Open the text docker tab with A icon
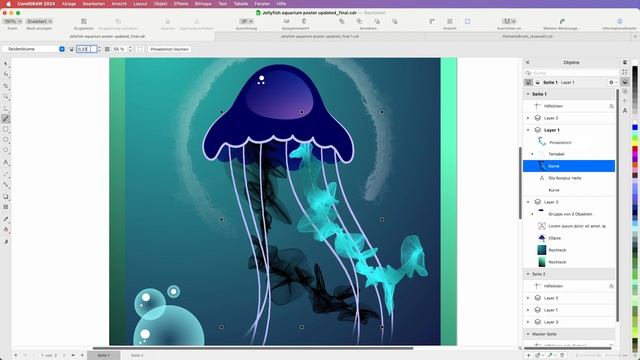Image resolution: width=640 pixels, height=360 pixels. 625,111
